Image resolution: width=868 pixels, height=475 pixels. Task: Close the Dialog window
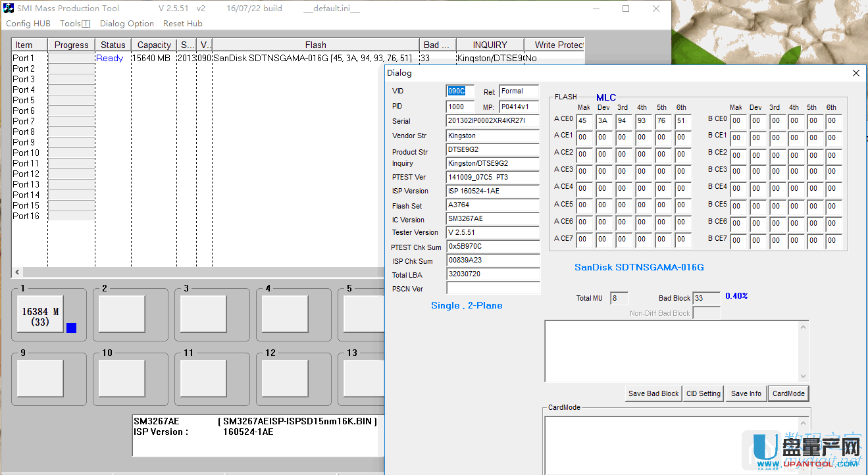(855, 73)
